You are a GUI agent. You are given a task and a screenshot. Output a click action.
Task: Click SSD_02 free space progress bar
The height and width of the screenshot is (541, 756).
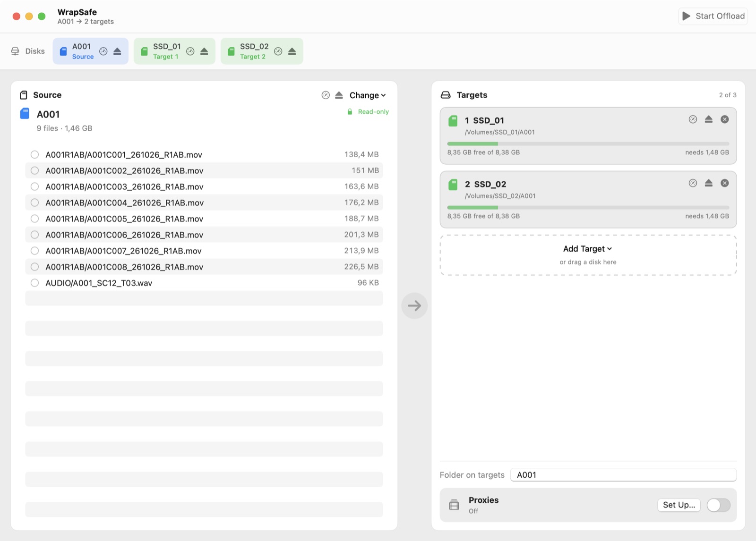pos(588,207)
